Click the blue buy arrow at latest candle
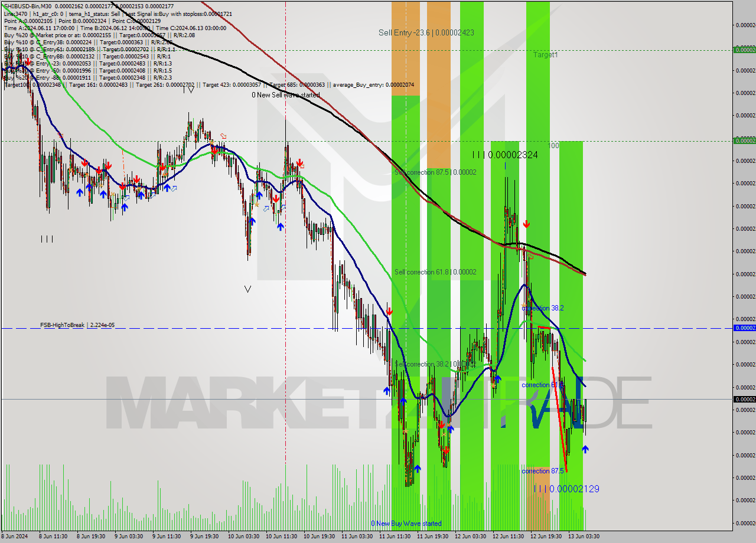The height and width of the screenshot is (543, 756). (x=585, y=449)
